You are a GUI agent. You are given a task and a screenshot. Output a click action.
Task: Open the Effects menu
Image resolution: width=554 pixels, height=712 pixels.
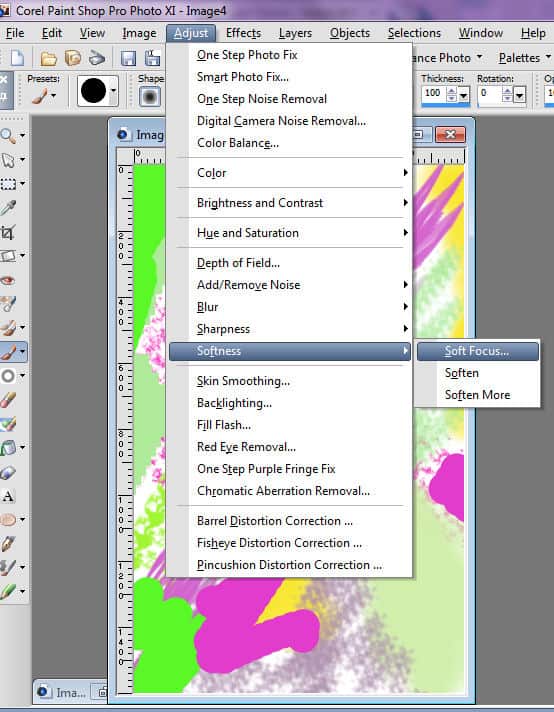243,33
